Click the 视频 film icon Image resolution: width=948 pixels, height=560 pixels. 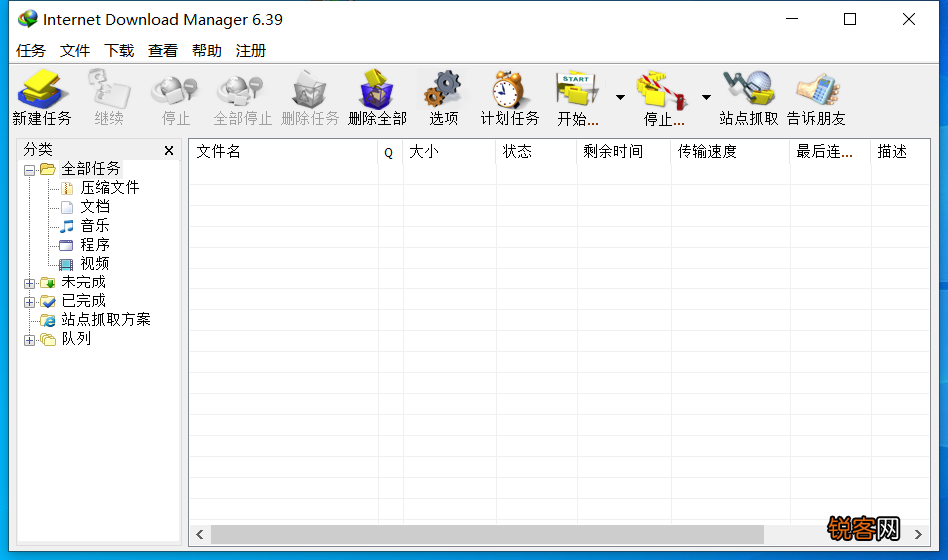click(66, 264)
